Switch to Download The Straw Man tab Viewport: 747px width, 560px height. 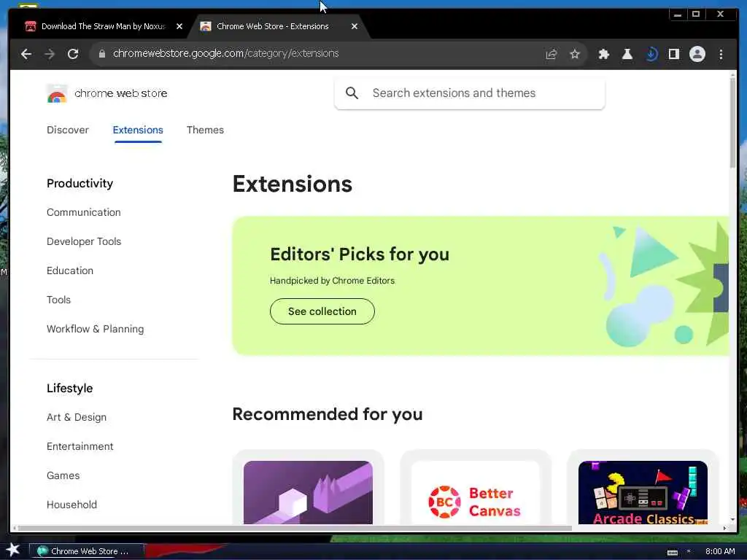[104, 26]
